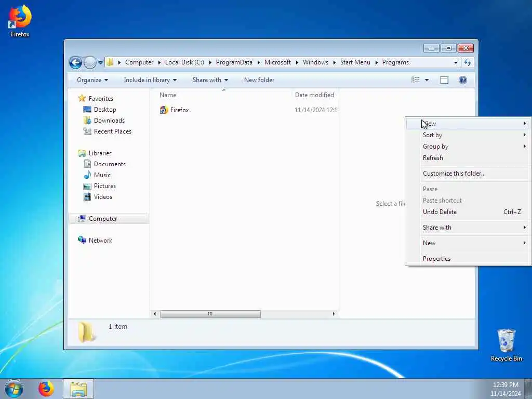Hide the preview pane with toolbar icon
Viewport: 532px width, 399px height.
(444, 80)
